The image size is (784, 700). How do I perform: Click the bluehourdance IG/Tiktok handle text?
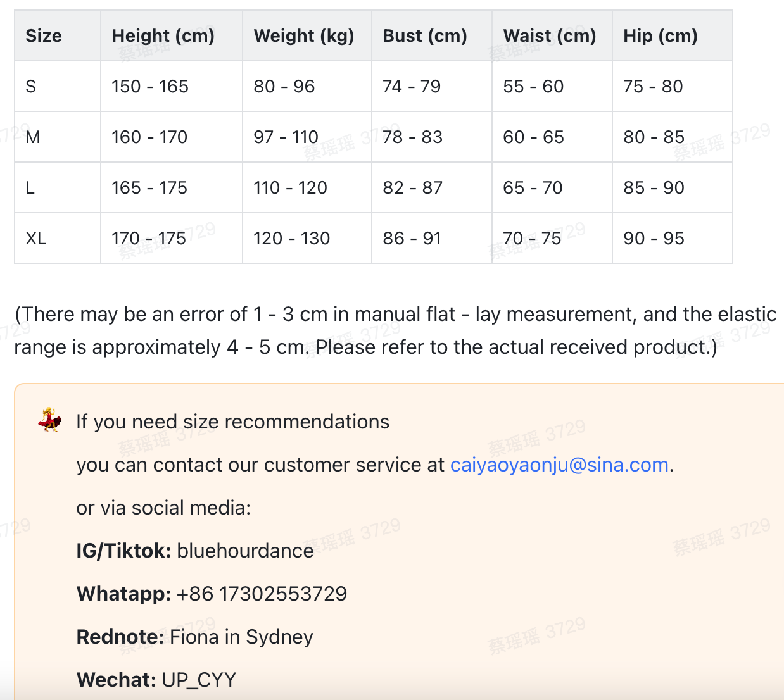[x=246, y=551]
